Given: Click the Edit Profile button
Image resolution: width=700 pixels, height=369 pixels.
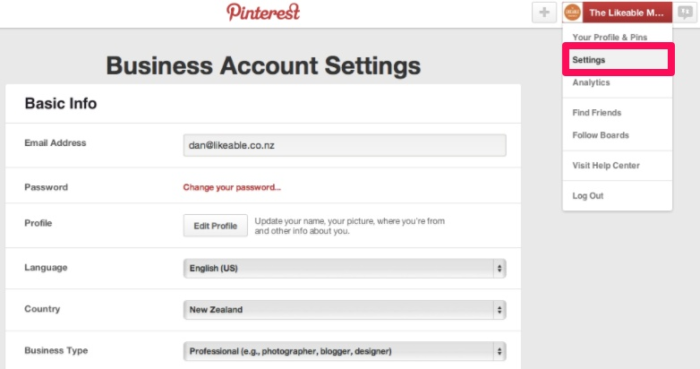Looking at the screenshot, I should (215, 226).
